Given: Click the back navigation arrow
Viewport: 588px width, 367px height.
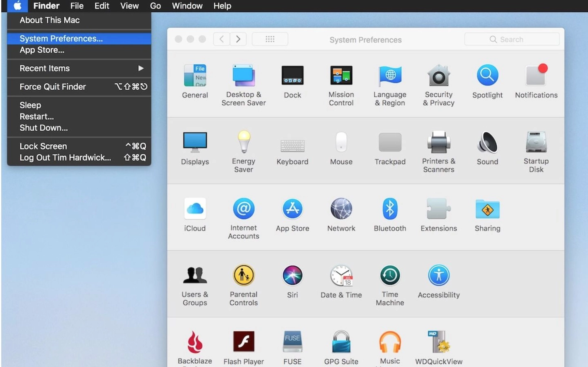Looking at the screenshot, I should pos(221,39).
